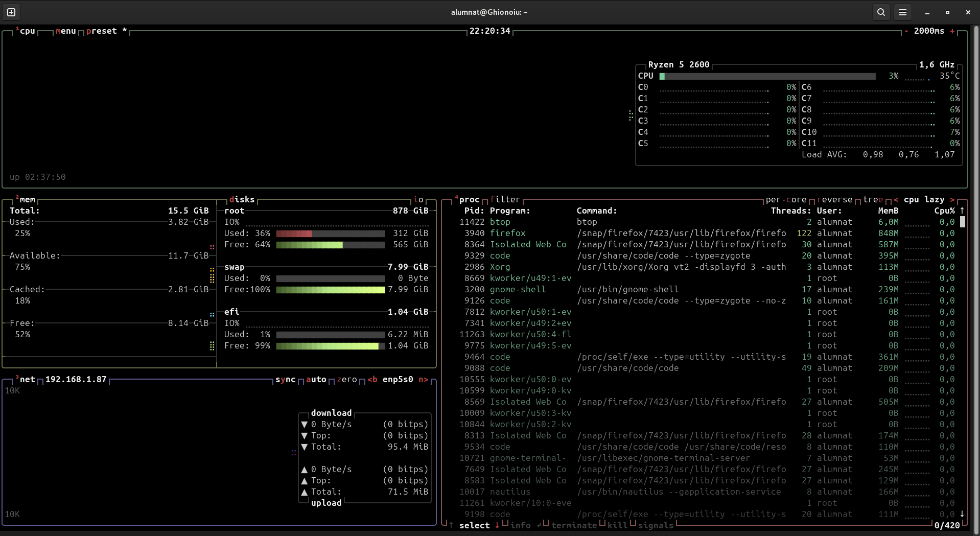Viewport: 980px width, 536px height.
Task: Click the select up arrow in footer
Action: pyautogui.click(x=451, y=525)
